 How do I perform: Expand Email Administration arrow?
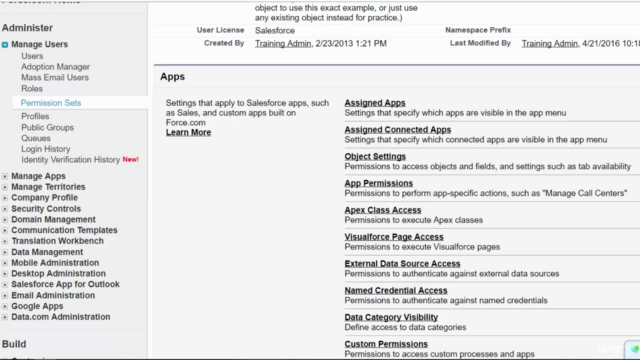[x=5, y=296]
